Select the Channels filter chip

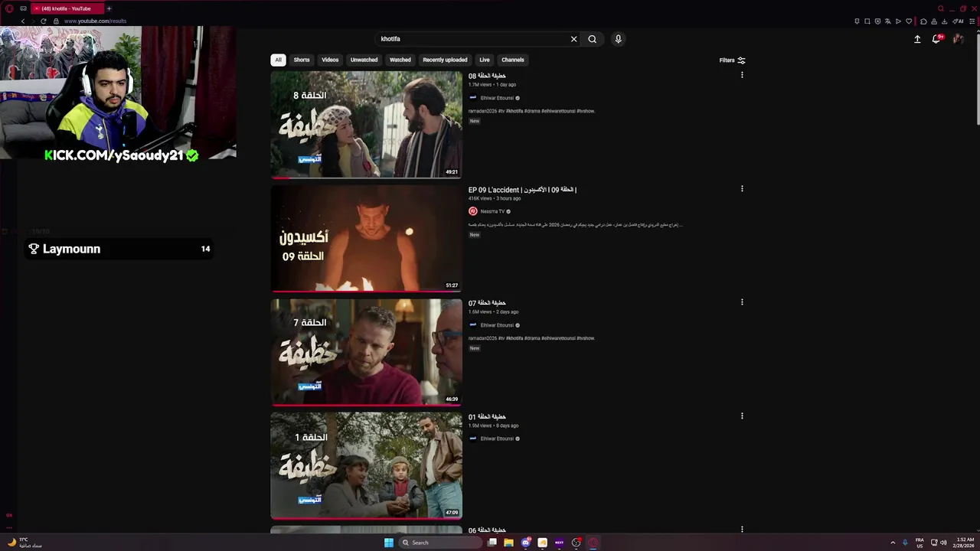point(513,60)
